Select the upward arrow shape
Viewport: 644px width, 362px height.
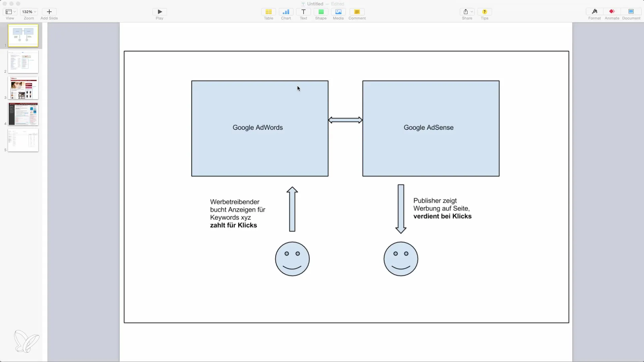click(x=292, y=209)
